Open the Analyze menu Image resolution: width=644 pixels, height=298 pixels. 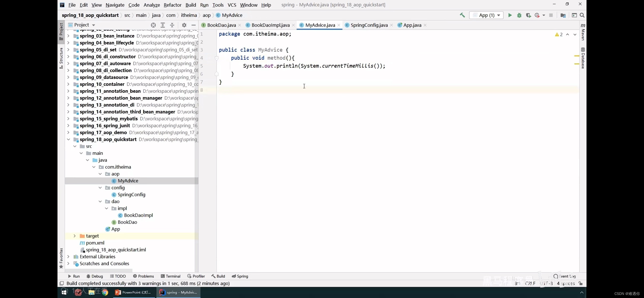[x=152, y=5]
